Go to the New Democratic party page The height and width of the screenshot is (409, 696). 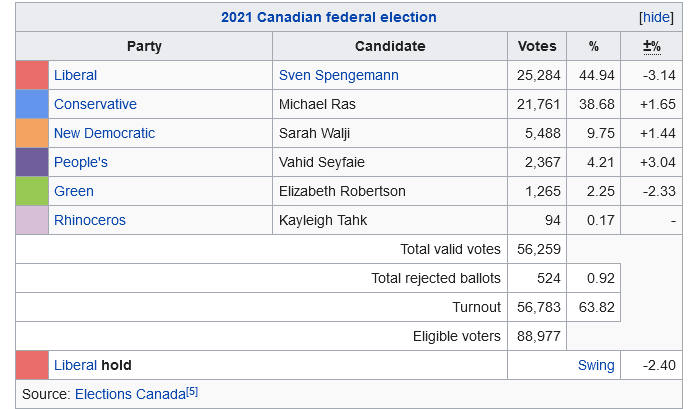[x=104, y=133]
